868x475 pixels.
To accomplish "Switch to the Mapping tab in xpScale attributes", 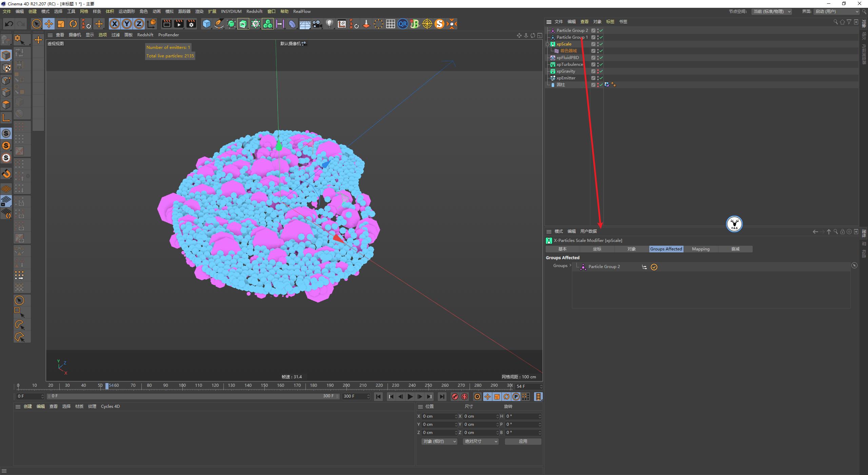I will (701, 249).
